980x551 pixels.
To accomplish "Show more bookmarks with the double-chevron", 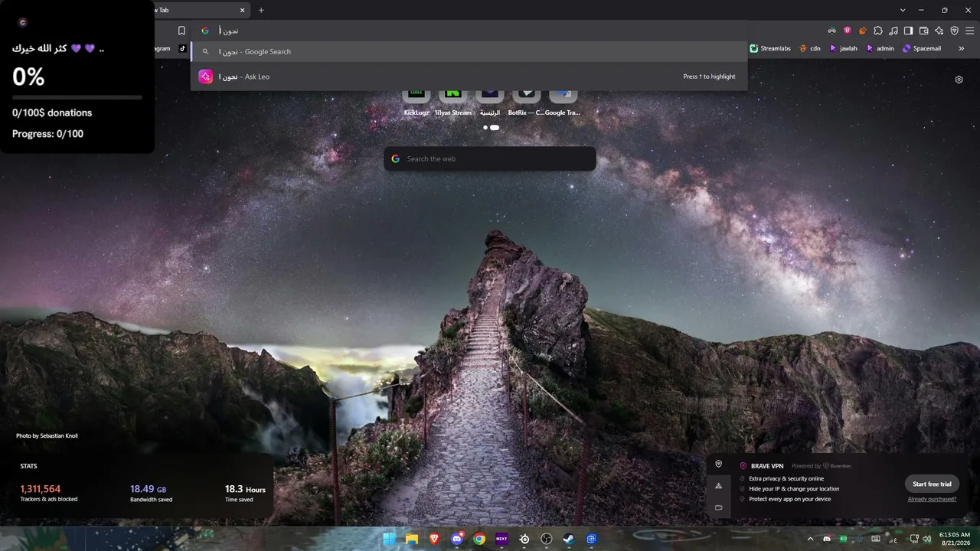I will point(961,48).
